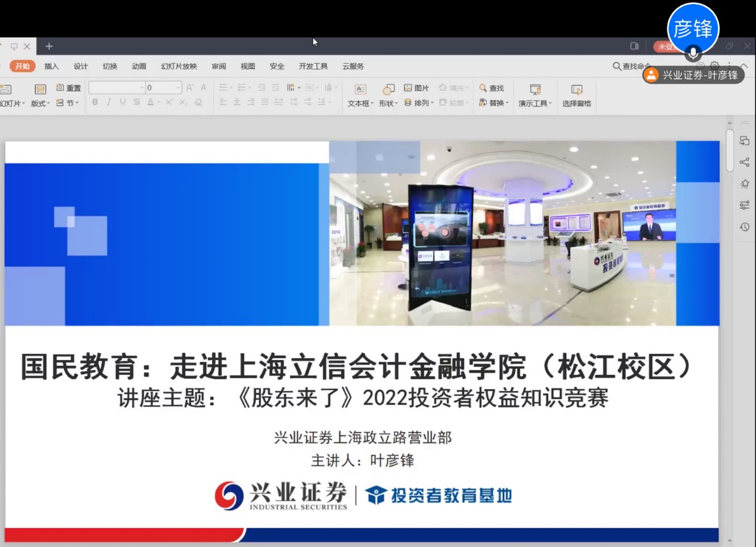Switch to the 审阅 tab
The height and width of the screenshot is (547, 756).
pos(219,66)
